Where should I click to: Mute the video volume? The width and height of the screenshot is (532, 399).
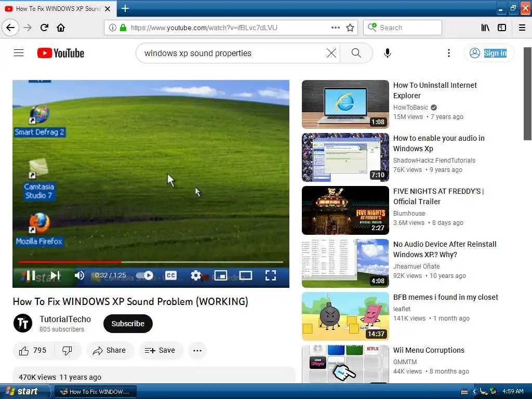pos(79,275)
